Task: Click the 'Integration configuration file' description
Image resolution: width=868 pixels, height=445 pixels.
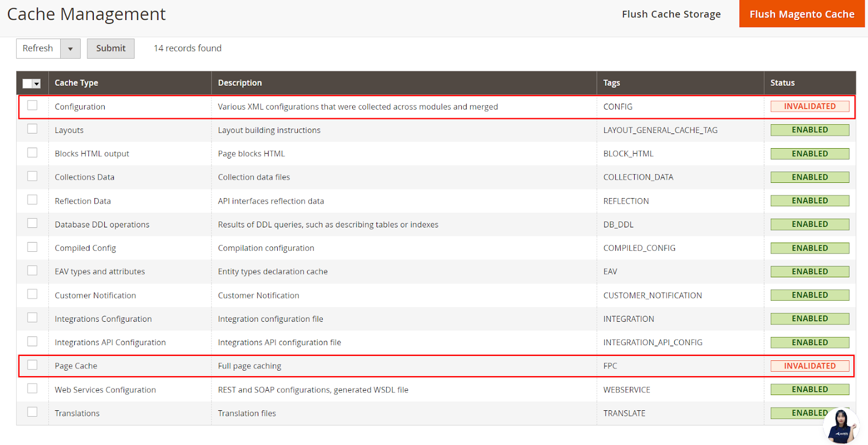Action: 271,319
